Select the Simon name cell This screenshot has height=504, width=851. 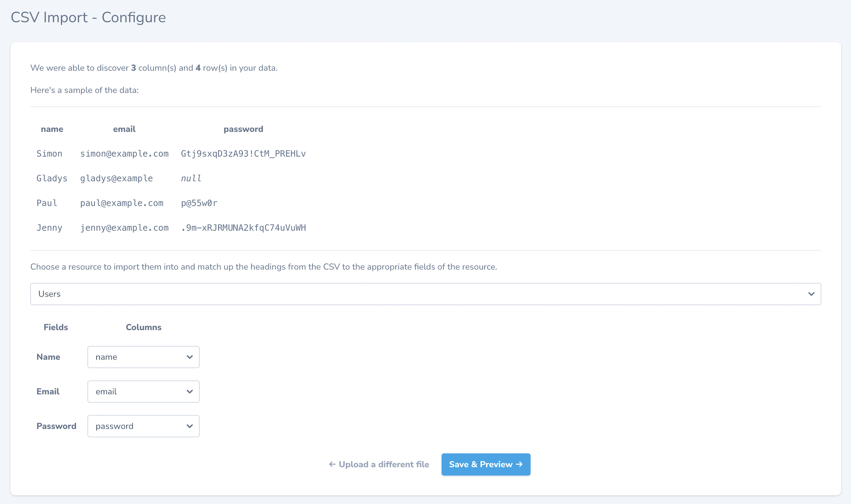[49, 154]
